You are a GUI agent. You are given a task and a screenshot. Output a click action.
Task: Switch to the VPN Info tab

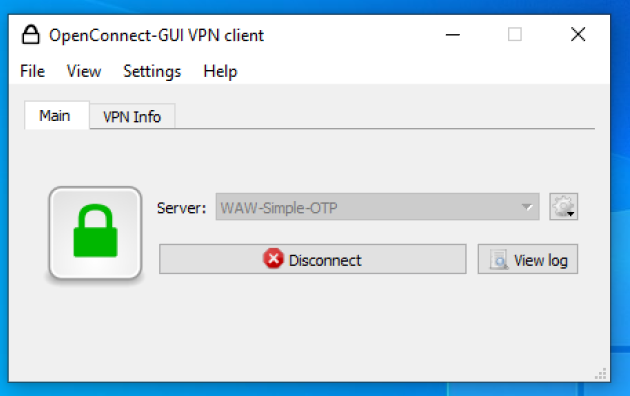[x=132, y=117]
